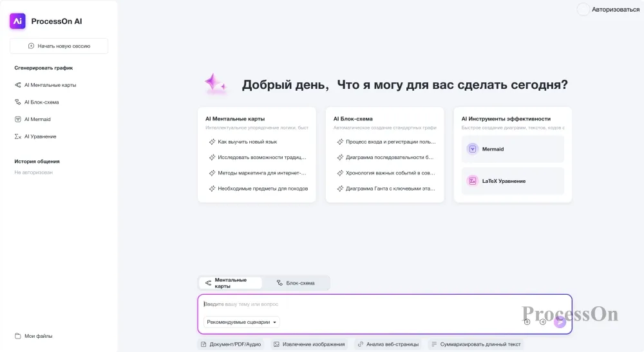Click the Mermaid icon in sidebar
This screenshot has width=644, height=352.
pyautogui.click(x=17, y=120)
